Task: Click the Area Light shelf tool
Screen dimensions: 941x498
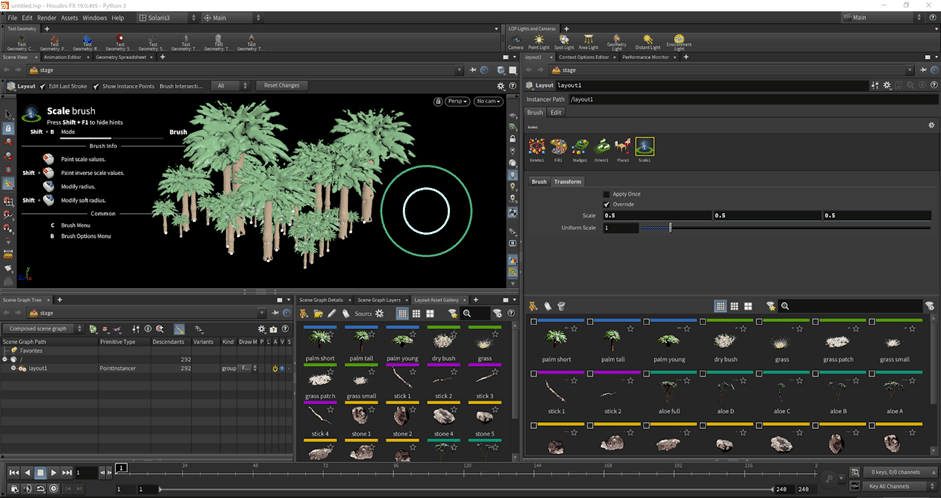Action: click(x=590, y=41)
